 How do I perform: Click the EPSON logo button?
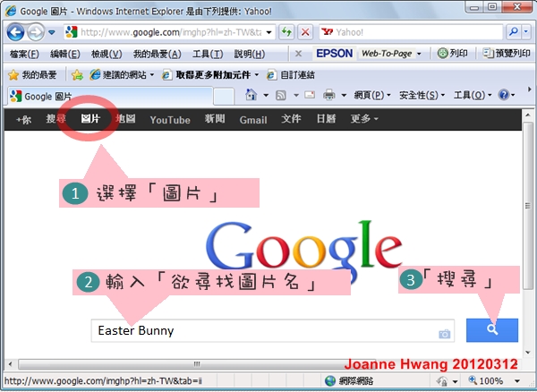[x=334, y=54]
